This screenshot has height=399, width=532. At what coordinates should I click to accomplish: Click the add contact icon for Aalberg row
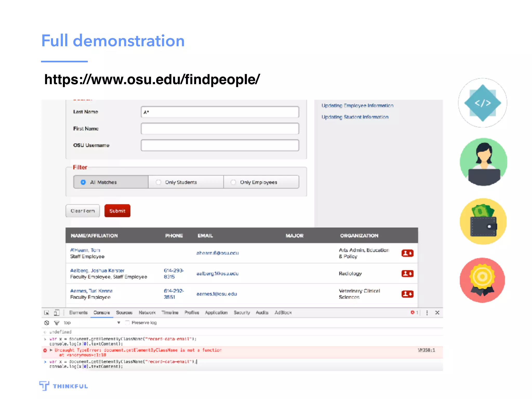click(407, 273)
